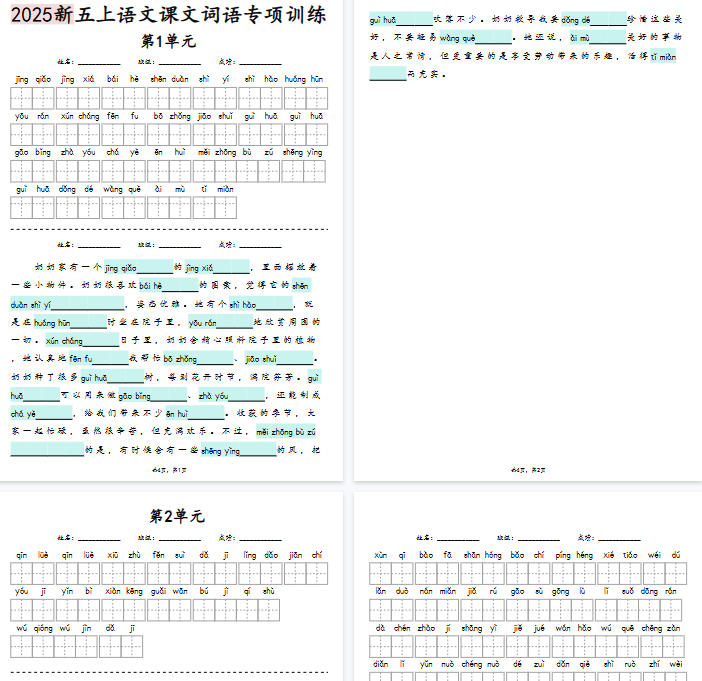Click 'xiàn kēng' pinyin label
The height and width of the screenshot is (681, 702).
[124, 591]
